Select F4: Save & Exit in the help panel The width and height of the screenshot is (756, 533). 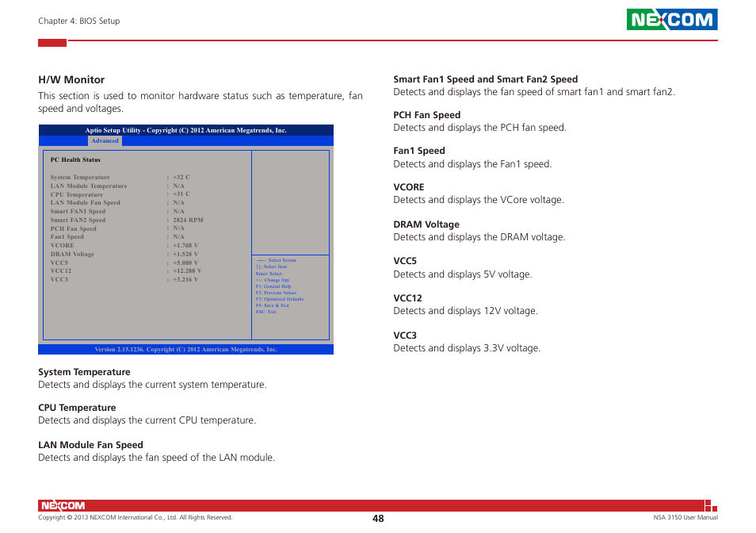pyautogui.click(x=274, y=305)
